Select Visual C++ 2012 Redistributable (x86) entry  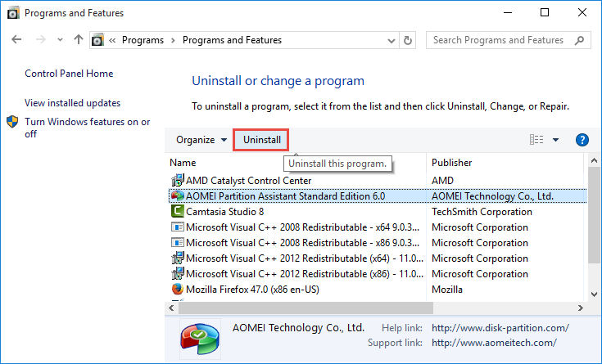coord(305,274)
